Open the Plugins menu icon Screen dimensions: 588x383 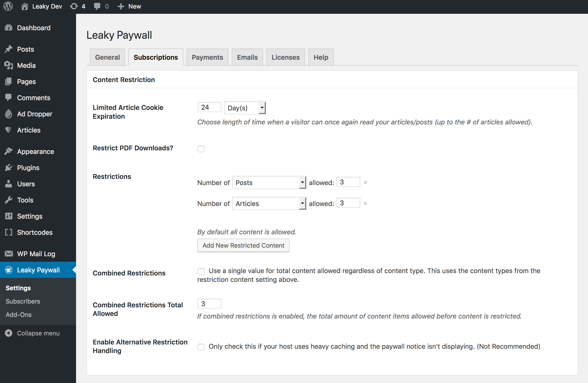pos(9,168)
